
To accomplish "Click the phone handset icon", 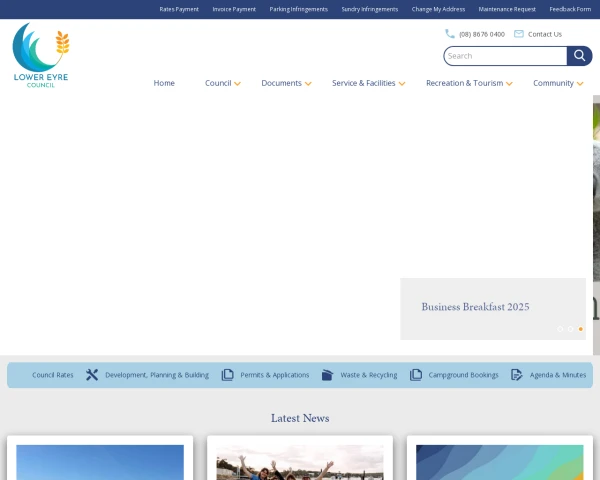I will tap(450, 34).
